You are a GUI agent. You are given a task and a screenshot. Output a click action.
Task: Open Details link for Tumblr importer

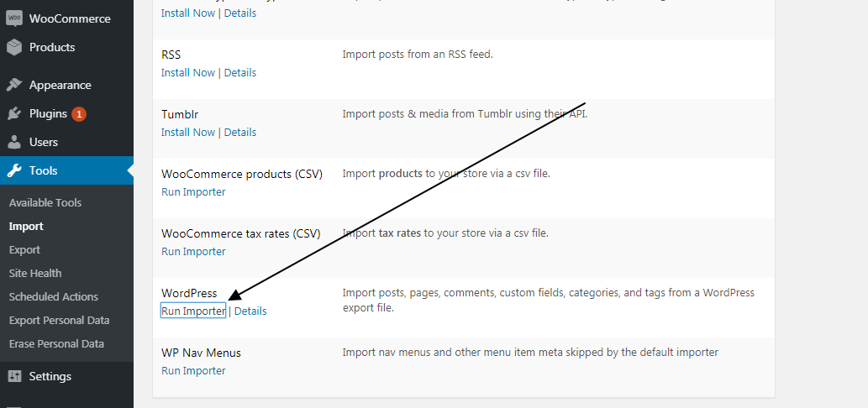(240, 132)
